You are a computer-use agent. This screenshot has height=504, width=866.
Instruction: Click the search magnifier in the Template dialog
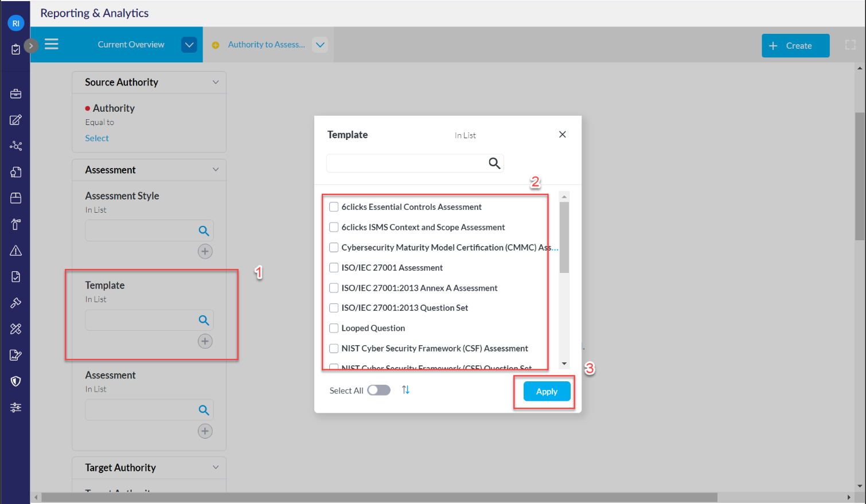[493, 163]
